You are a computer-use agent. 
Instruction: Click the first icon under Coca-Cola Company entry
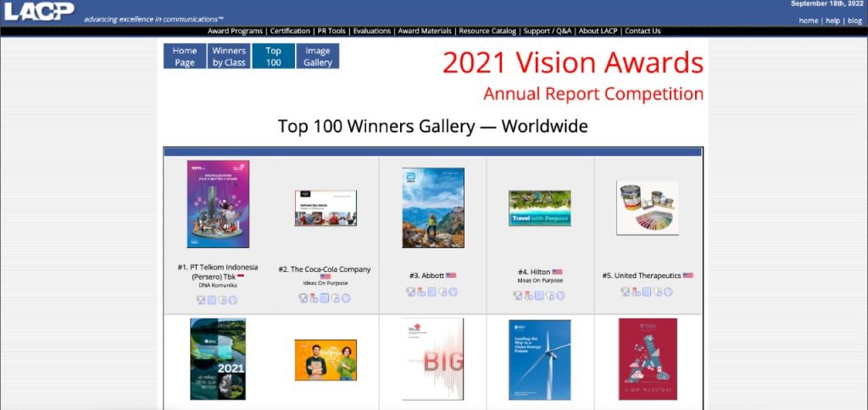pyautogui.click(x=303, y=298)
